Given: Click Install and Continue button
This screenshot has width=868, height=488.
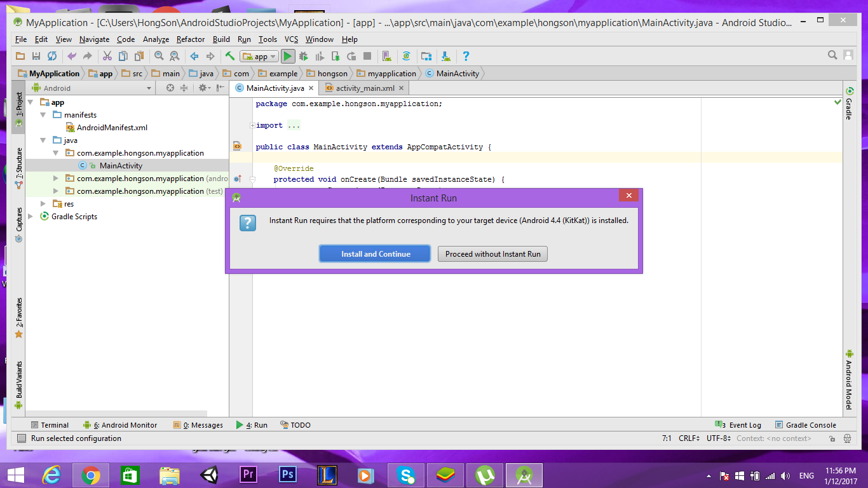Looking at the screenshot, I should [x=375, y=254].
